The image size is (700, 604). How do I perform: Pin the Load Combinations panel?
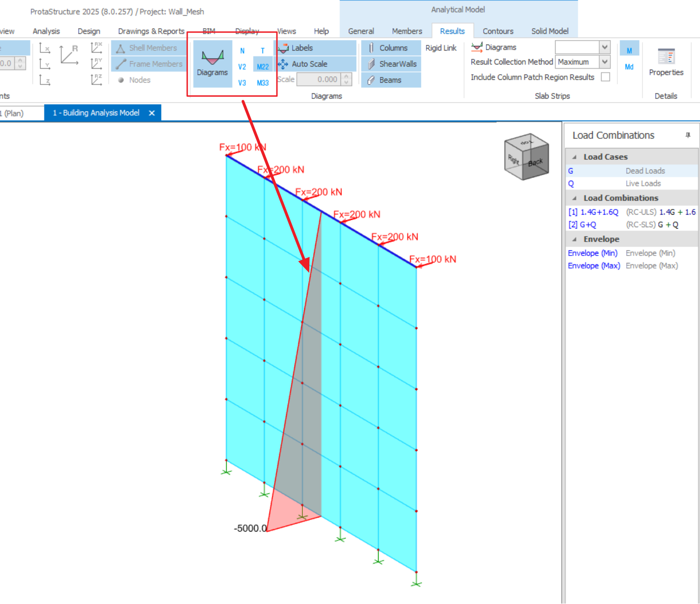(688, 135)
